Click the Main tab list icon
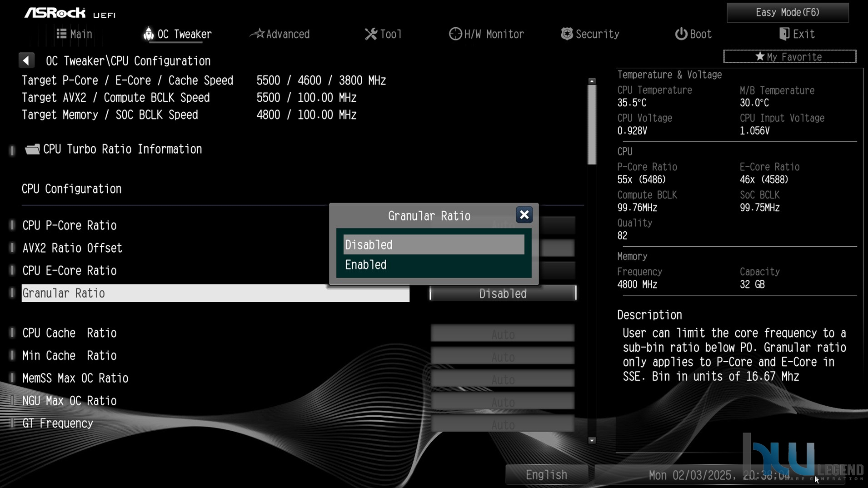 click(x=61, y=34)
